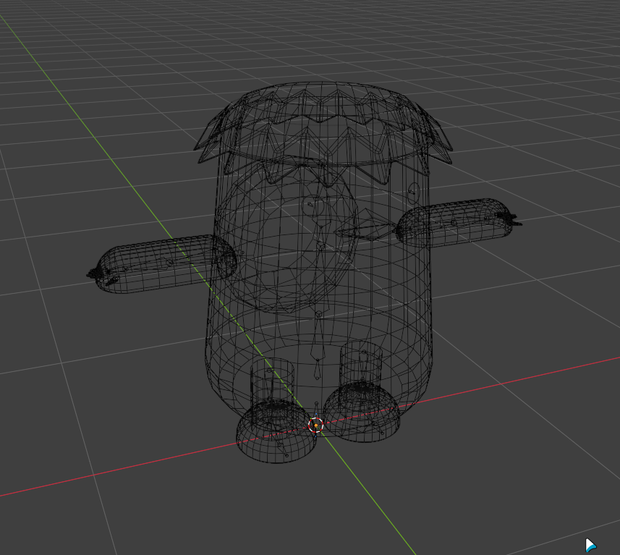Select the outer body capsule's lower edge
This screenshot has width=620, height=555.
pos(316,389)
